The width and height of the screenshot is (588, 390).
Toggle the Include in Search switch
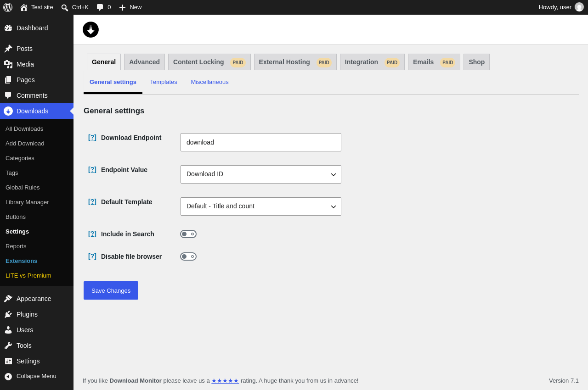188,234
